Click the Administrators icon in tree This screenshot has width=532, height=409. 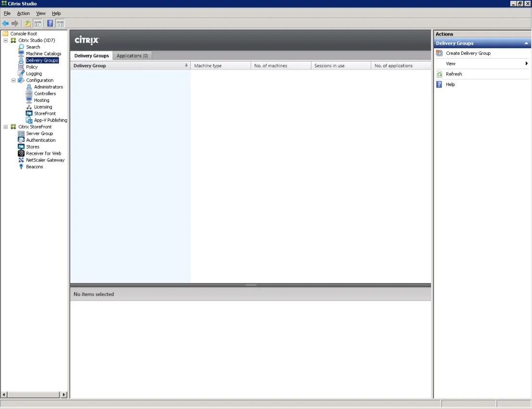[x=29, y=87]
